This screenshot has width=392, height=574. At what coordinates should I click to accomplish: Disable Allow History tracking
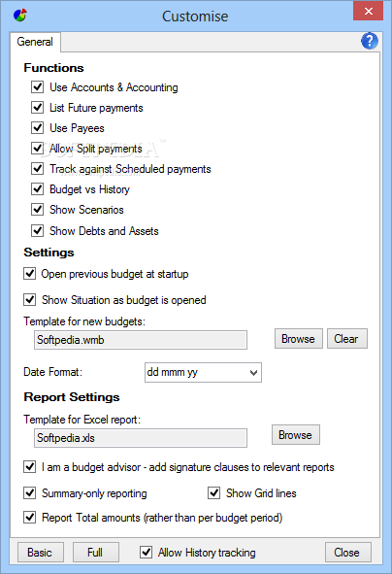tap(147, 552)
